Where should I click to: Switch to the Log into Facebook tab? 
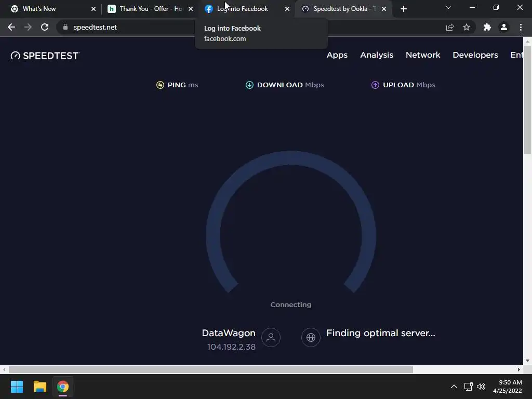tap(246, 9)
